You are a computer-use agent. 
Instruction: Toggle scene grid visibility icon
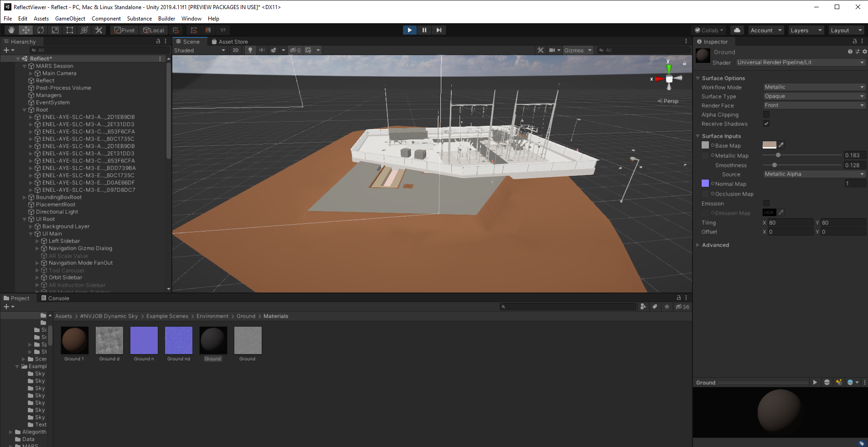click(x=309, y=50)
